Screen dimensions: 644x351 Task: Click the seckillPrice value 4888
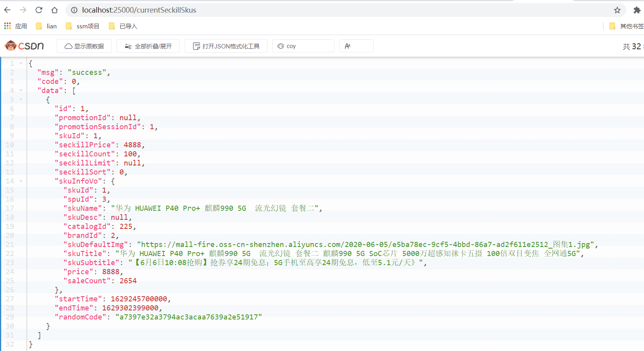pos(132,145)
